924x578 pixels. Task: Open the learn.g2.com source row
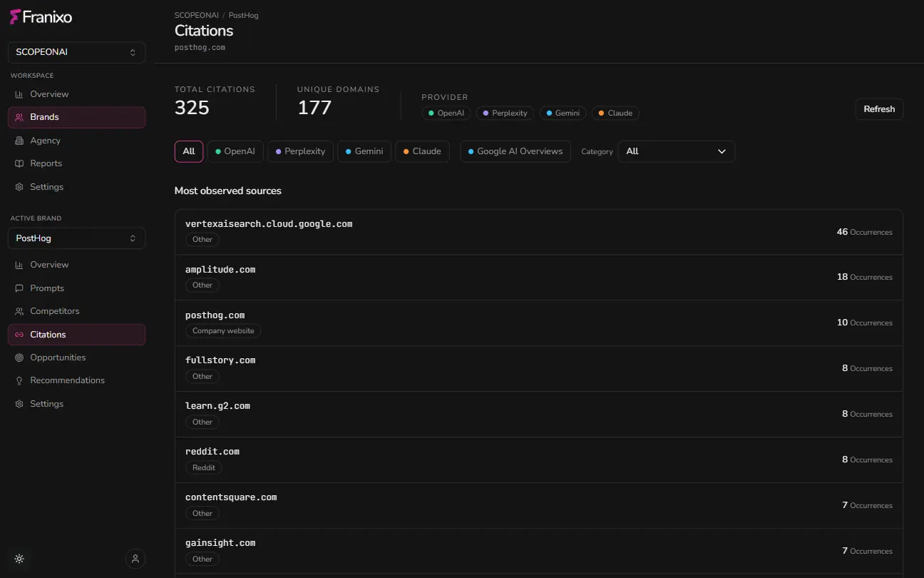pyautogui.click(x=539, y=415)
